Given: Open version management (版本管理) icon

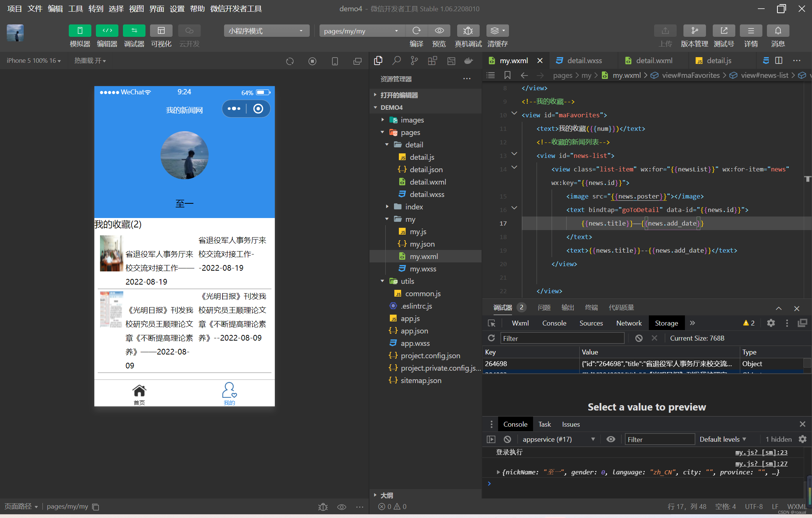Looking at the screenshot, I should [x=694, y=31].
